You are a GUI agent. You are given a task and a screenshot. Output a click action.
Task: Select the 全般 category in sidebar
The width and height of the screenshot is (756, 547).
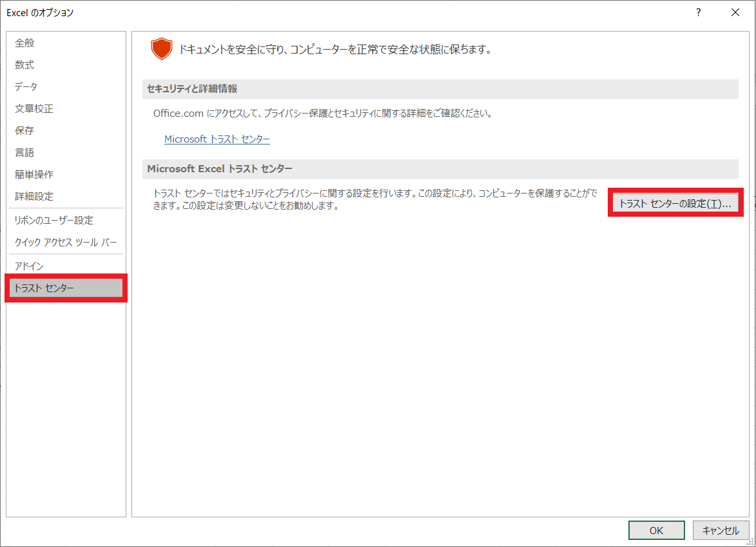coord(25,43)
